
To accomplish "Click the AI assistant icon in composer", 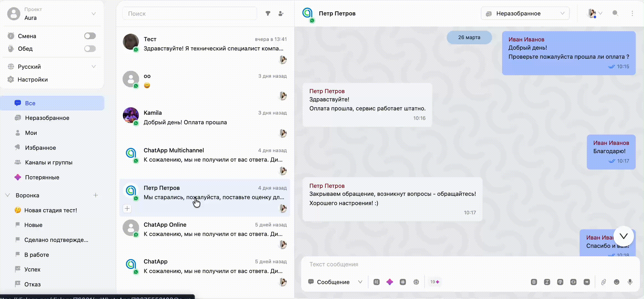I will click(x=376, y=282).
